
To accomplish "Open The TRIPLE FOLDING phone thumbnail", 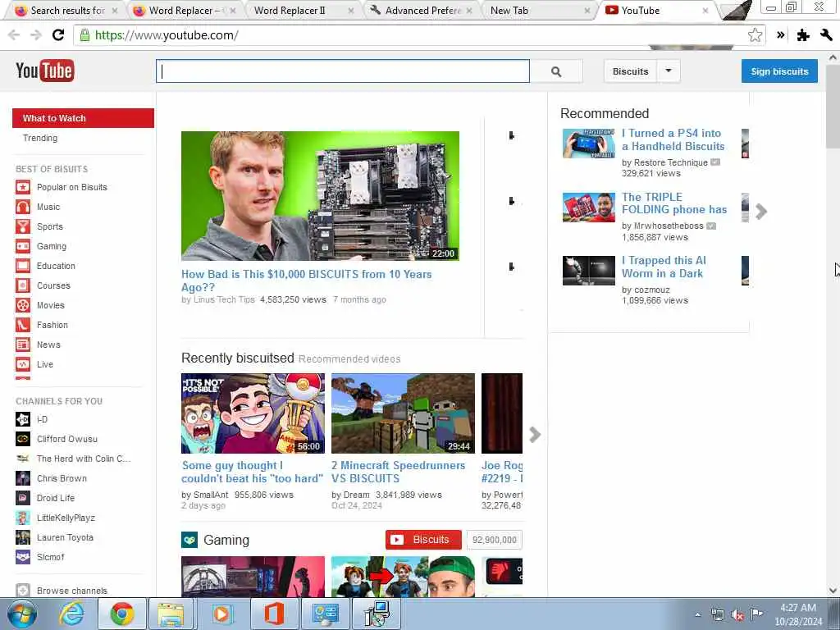I will click(x=589, y=208).
